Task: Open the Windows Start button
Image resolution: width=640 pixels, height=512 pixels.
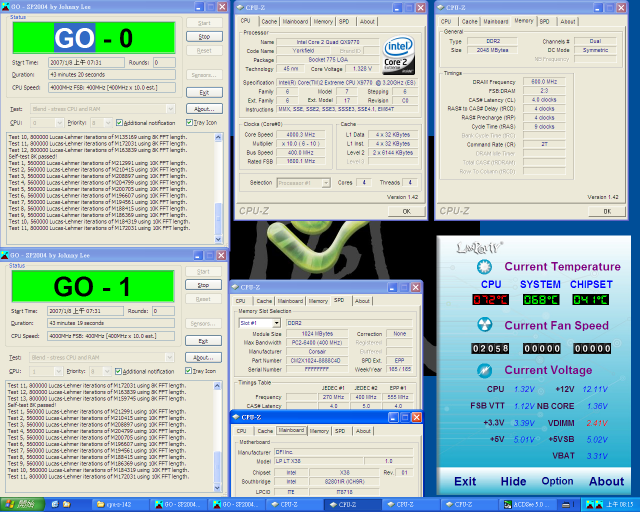Action: tap(22, 505)
